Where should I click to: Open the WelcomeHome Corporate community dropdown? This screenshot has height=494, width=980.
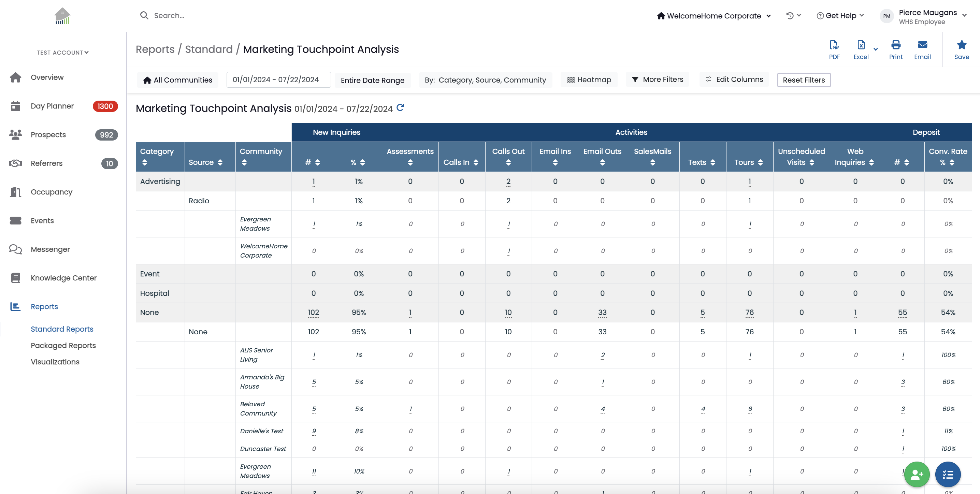[714, 16]
